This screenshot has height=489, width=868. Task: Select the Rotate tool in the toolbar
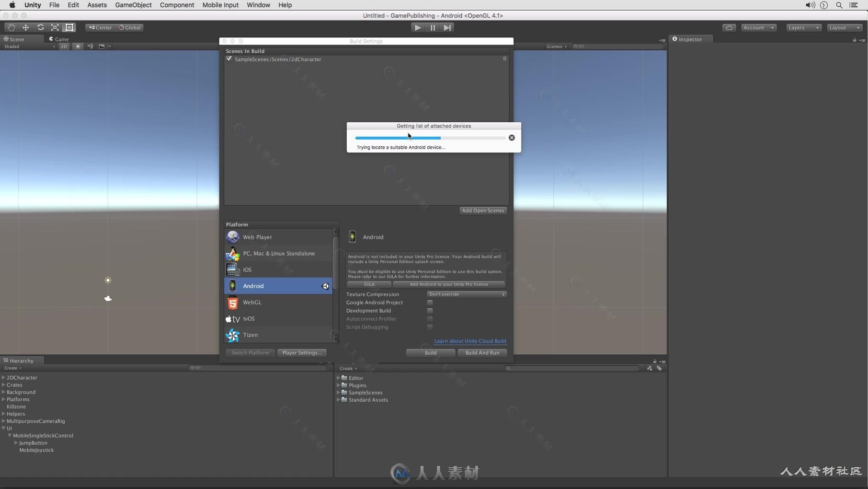coord(40,27)
